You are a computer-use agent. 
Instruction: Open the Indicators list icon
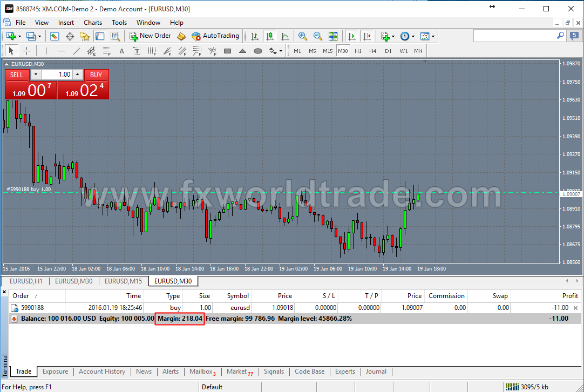(385, 36)
